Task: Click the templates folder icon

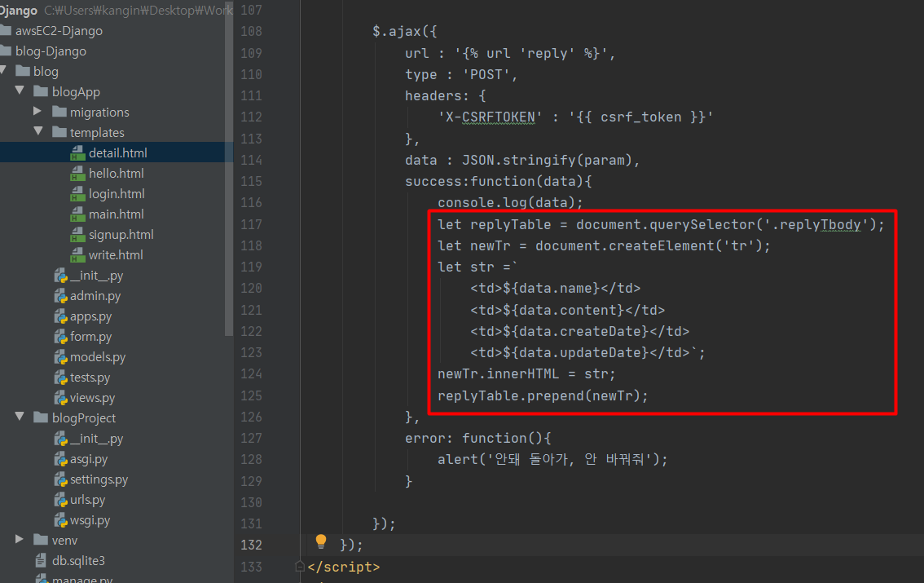Action: click(x=59, y=132)
